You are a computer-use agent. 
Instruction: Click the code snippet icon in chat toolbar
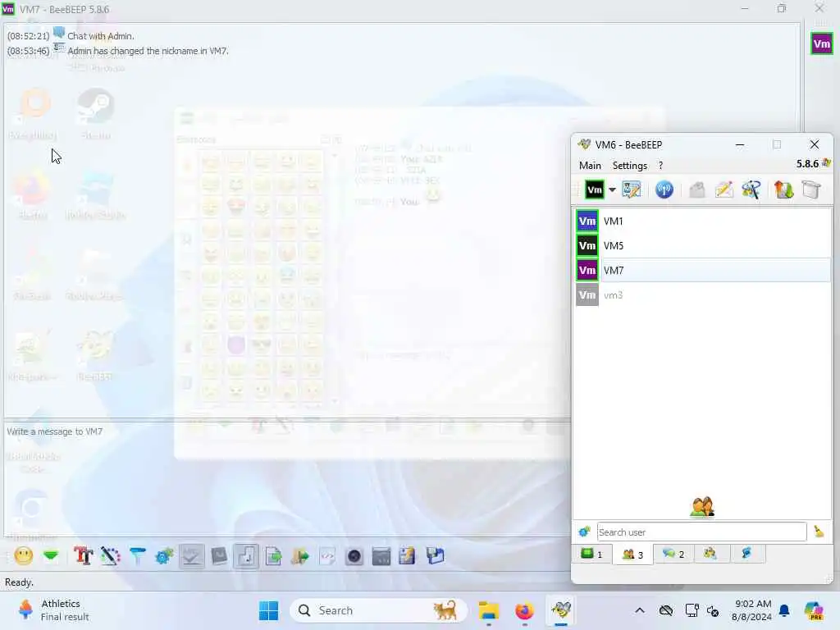pyautogui.click(x=327, y=556)
